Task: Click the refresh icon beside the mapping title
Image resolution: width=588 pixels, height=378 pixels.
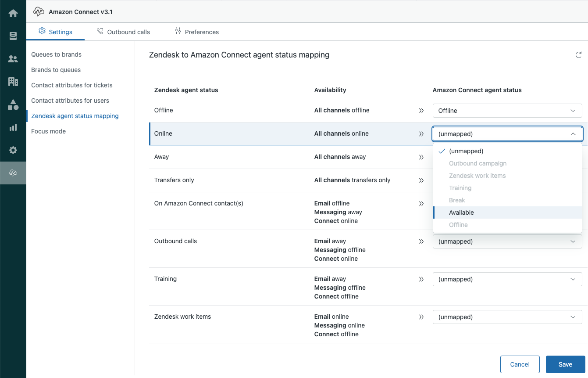Action: pos(578,55)
